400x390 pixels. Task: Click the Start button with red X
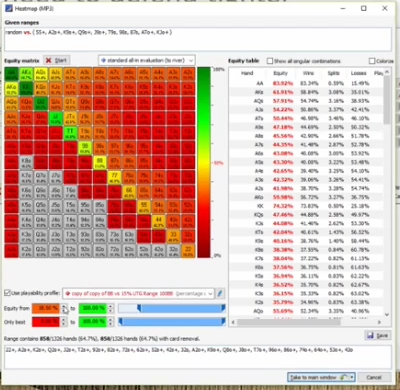(56, 60)
